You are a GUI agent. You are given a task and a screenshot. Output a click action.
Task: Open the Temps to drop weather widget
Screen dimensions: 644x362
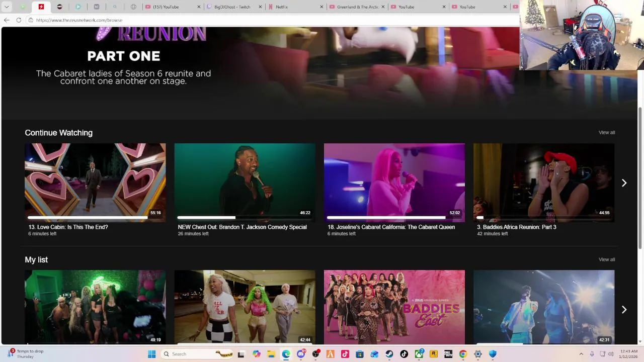25,354
